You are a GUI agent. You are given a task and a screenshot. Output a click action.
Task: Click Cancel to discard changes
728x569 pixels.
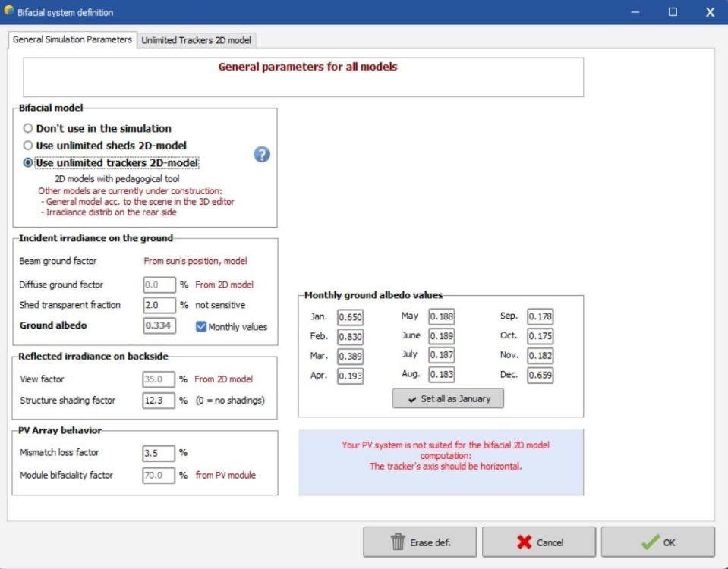(x=538, y=542)
